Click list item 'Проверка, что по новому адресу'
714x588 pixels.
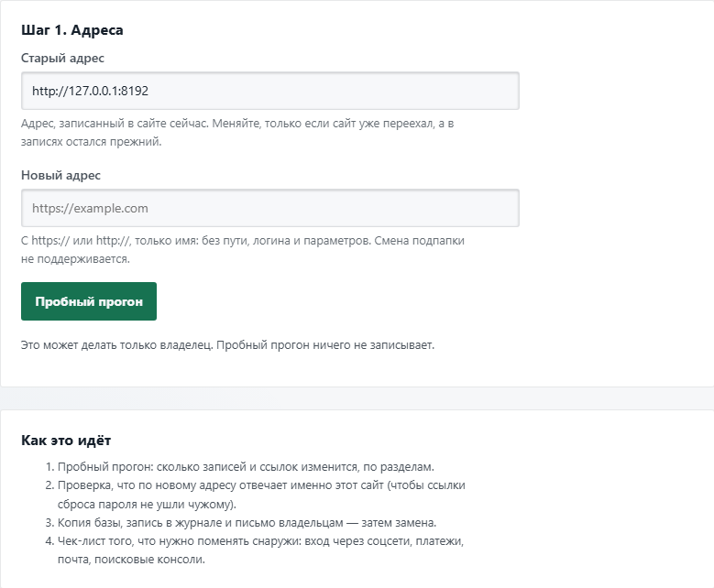click(x=261, y=495)
